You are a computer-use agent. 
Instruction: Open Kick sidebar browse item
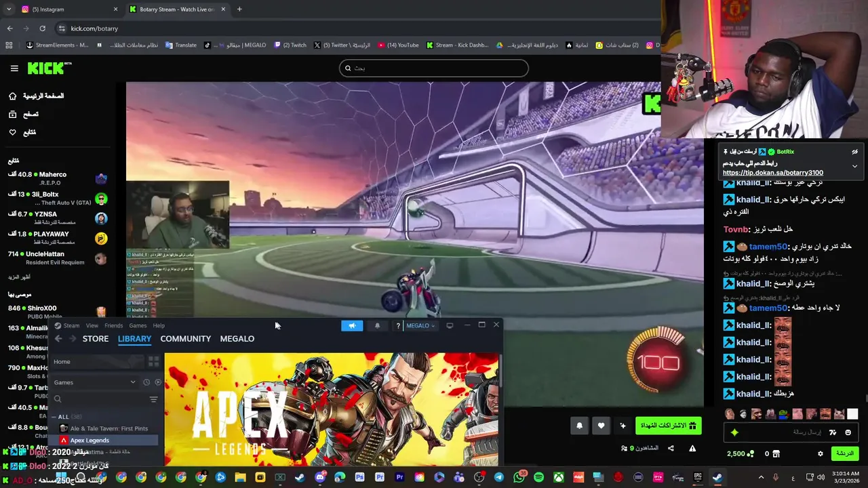coord(23,115)
